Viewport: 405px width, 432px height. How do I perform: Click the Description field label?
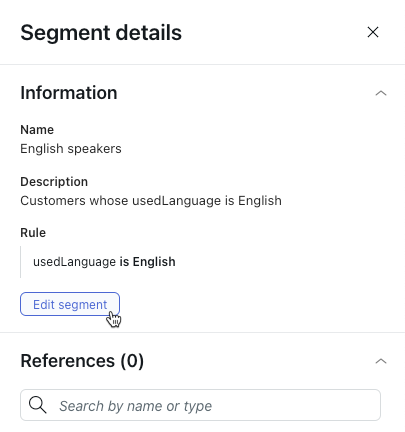[x=54, y=182]
